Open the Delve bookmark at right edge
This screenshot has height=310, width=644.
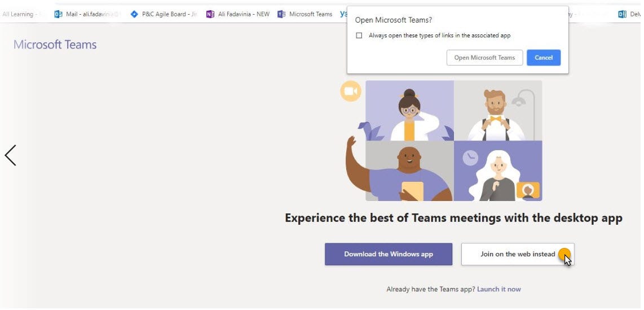click(630, 14)
